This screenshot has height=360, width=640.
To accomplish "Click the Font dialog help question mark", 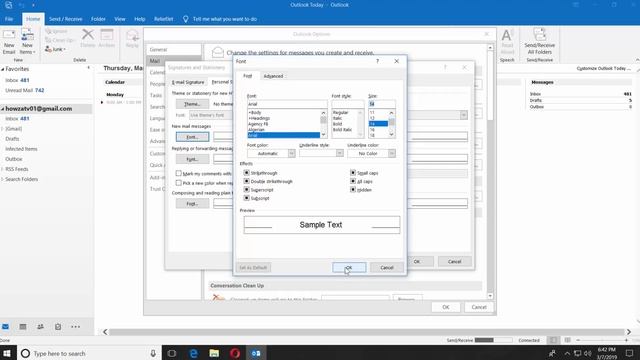I will click(378, 61).
